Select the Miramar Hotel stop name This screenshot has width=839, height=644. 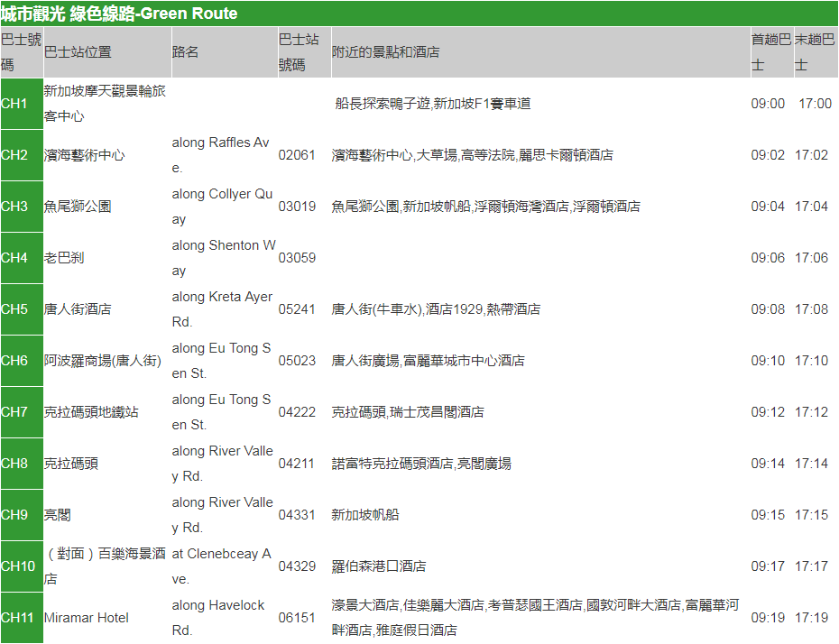click(87, 618)
